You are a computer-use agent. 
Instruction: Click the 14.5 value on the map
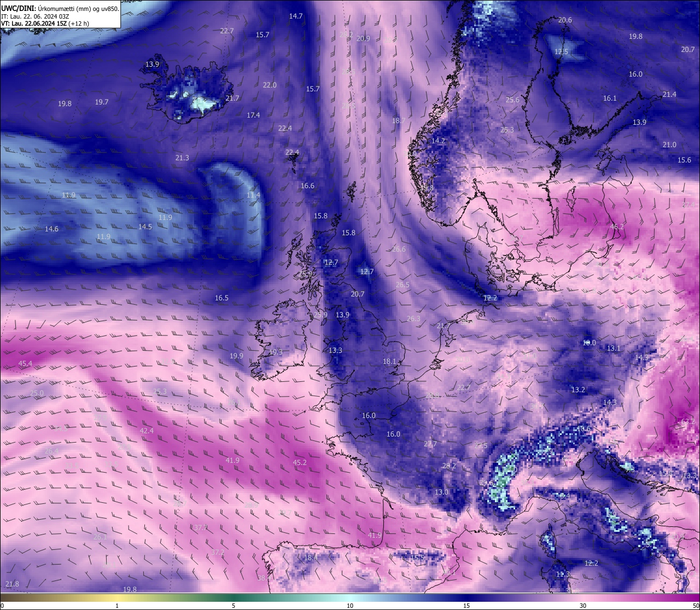145,227
